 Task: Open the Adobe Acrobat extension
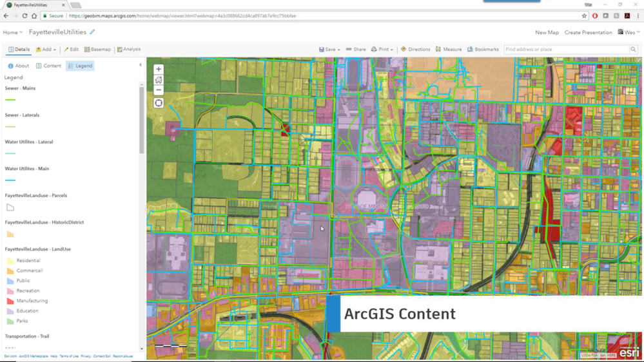pos(627,15)
